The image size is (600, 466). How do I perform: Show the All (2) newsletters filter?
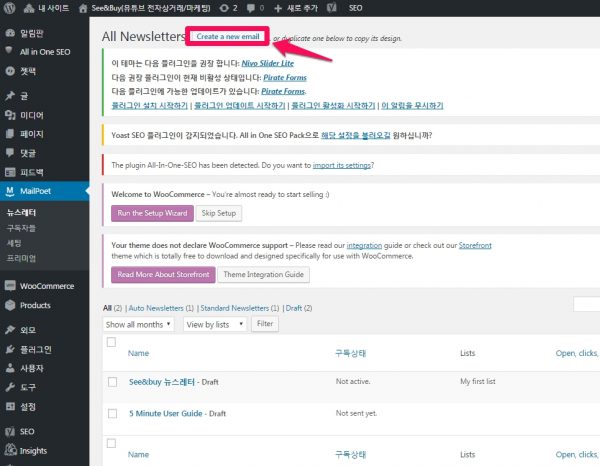click(x=112, y=308)
